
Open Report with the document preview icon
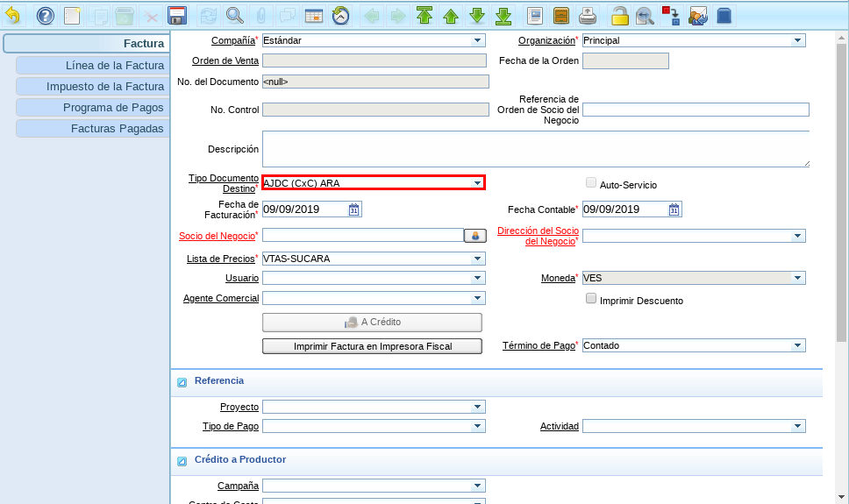coord(535,16)
